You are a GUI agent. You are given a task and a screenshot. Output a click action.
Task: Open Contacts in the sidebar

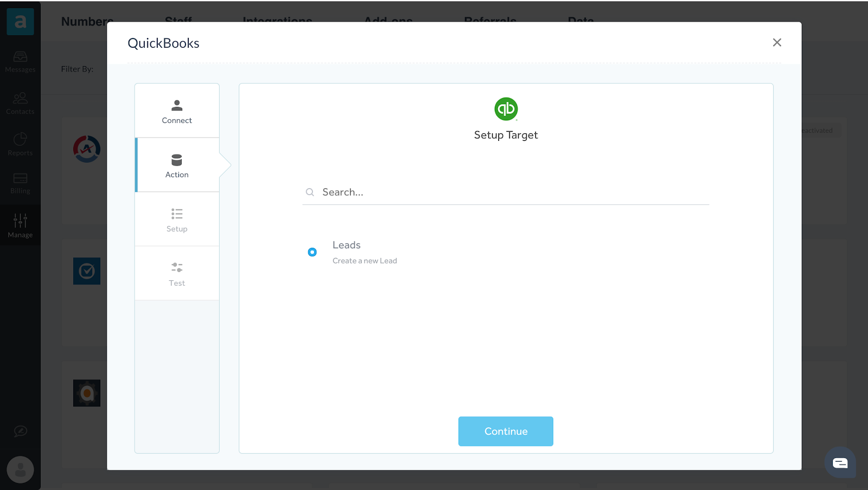coord(20,104)
